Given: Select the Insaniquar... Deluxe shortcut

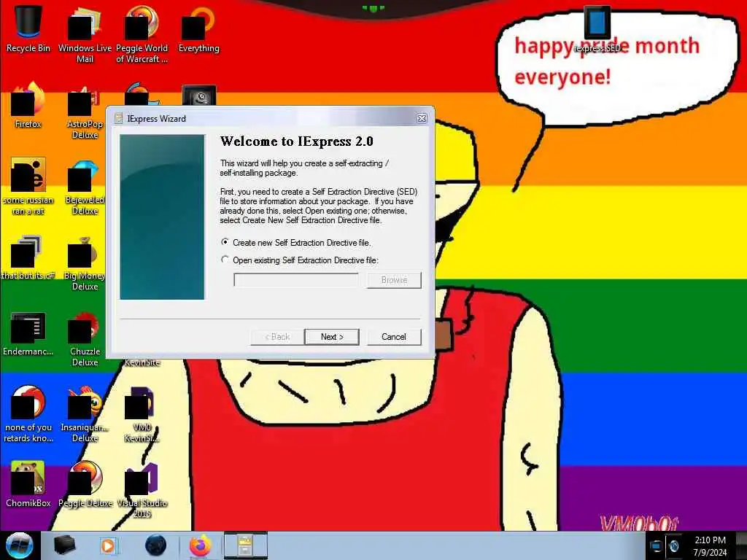Looking at the screenshot, I should (x=85, y=414).
